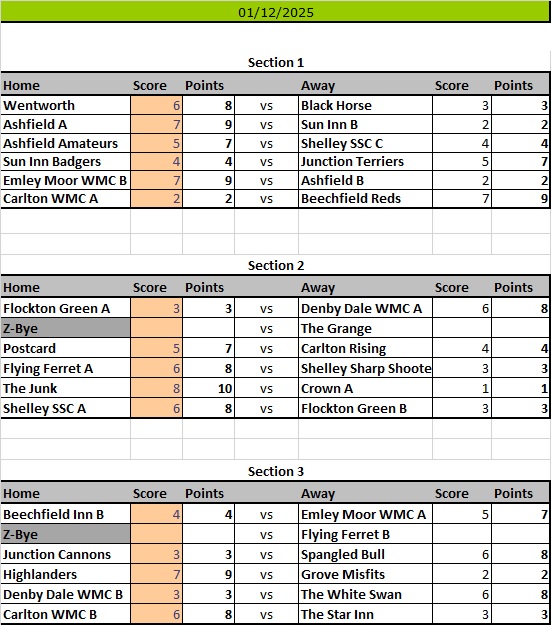The width and height of the screenshot is (551, 625).
Task: Select Beechfield Inn B score cell
Action: pos(156,514)
